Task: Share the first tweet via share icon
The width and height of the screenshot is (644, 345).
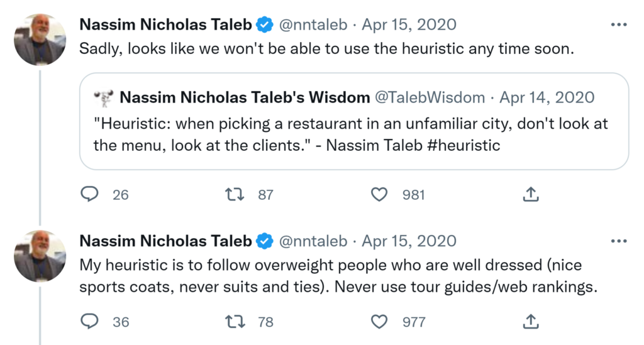Action: (531, 195)
